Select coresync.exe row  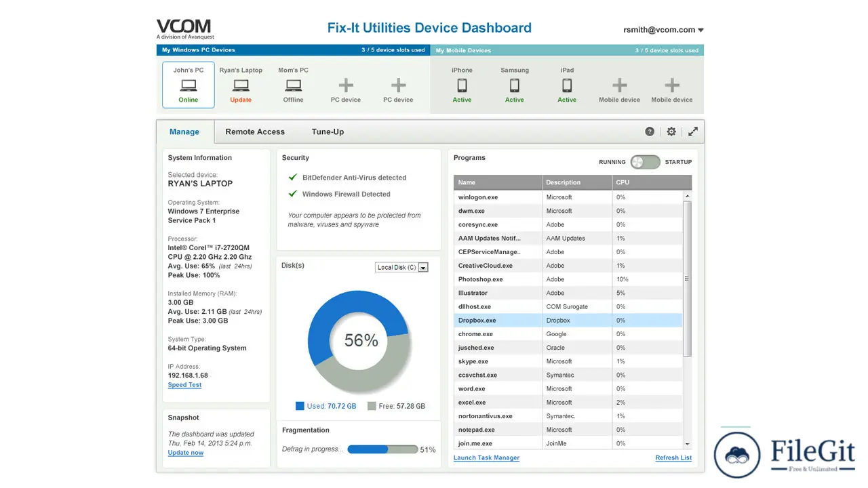coord(568,224)
